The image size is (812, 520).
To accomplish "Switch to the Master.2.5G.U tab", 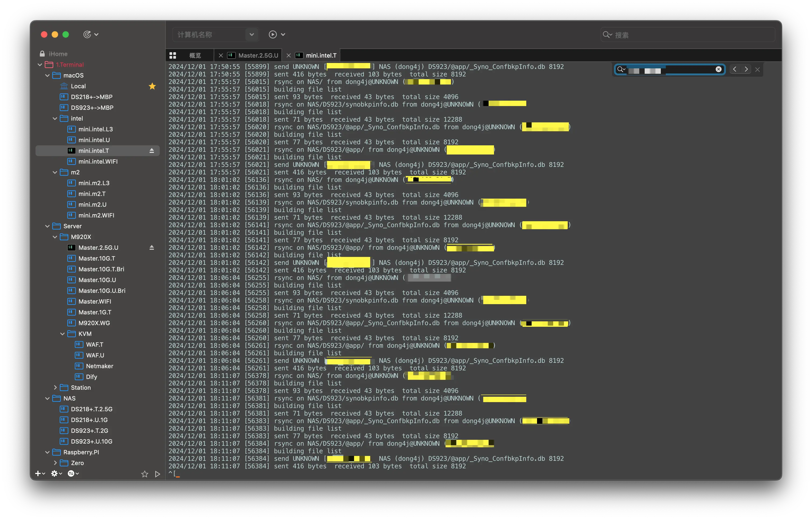I will pos(258,55).
